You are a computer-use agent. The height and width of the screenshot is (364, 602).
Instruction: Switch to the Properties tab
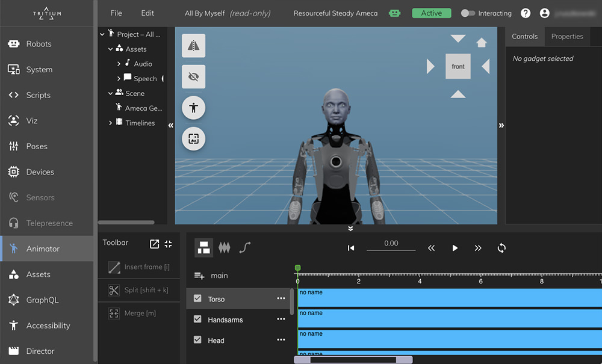(x=567, y=37)
